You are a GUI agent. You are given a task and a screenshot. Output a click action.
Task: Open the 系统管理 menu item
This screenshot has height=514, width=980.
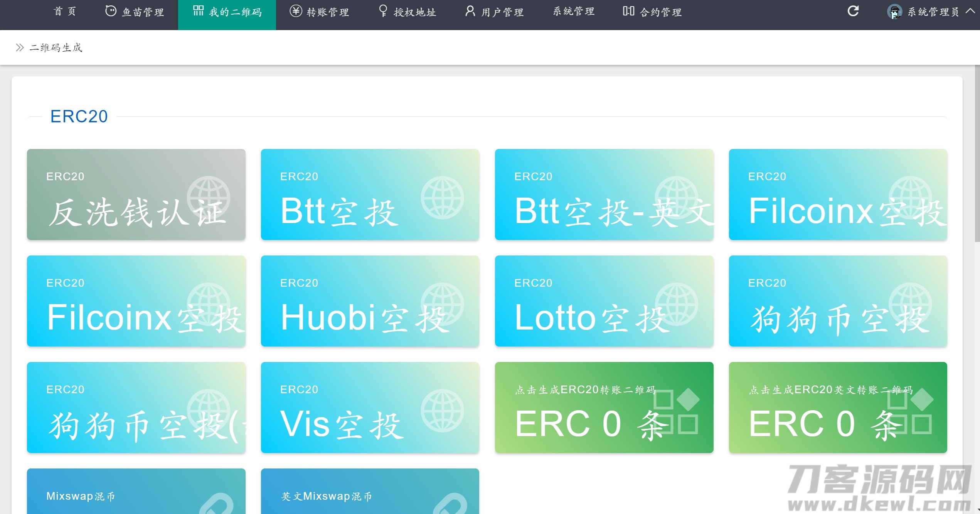point(573,11)
